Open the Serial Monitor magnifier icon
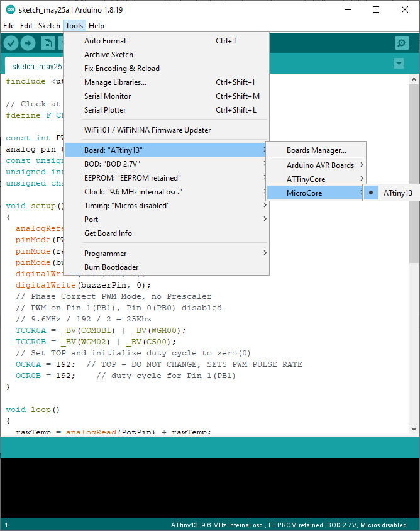The image size is (420, 531). [x=402, y=43]
